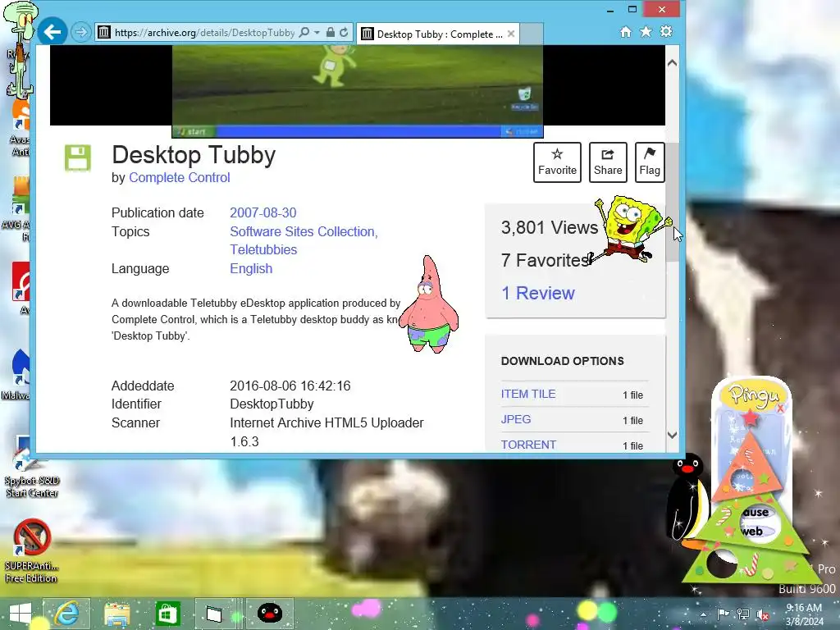Viewport: 840px width, 630px height.
Task: Click the taskbar clock showing 9:16 AM
Action: pyautogui.click(x=804, y=614)
